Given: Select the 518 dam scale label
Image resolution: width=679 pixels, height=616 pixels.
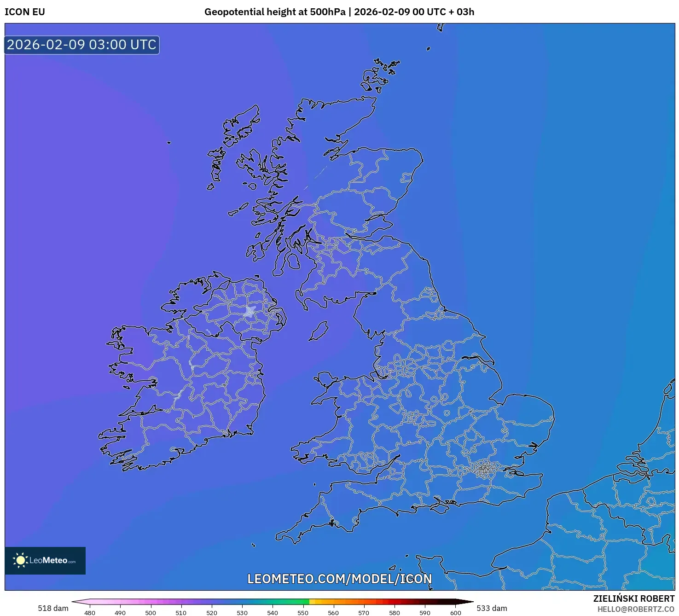Looking at the screenshot, I should (53, 608).
